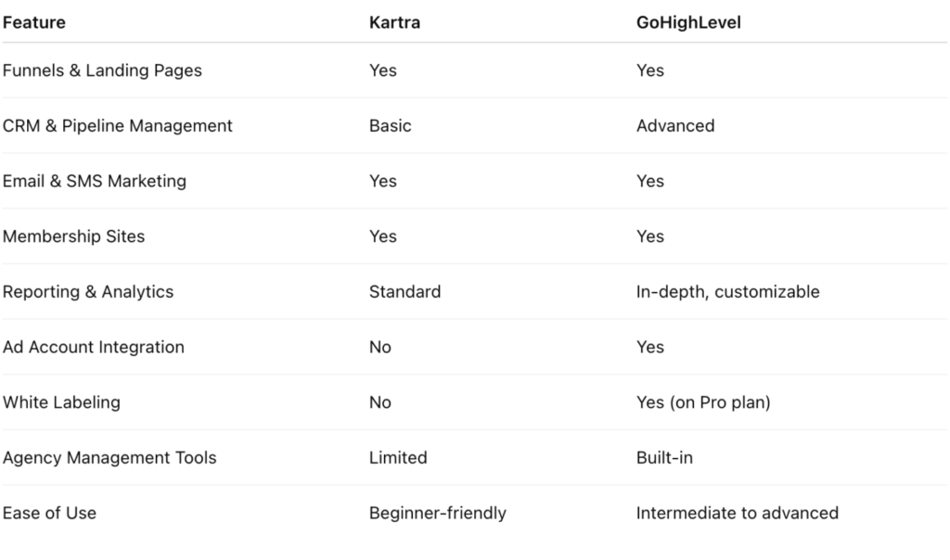Click Kartra's Standard reporting value
The width and height of the screenshot is (950, 560).
[x=404, y=291]
